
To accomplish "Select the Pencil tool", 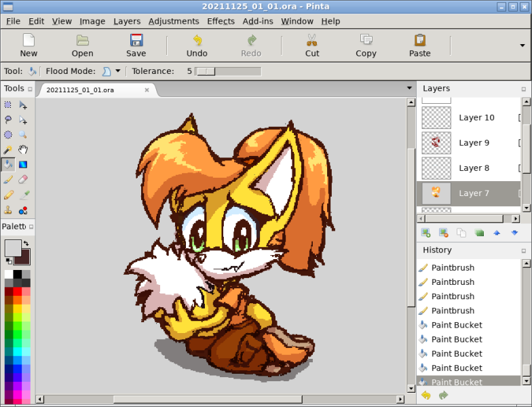I will pyautogui.click(x=8, y=195).
